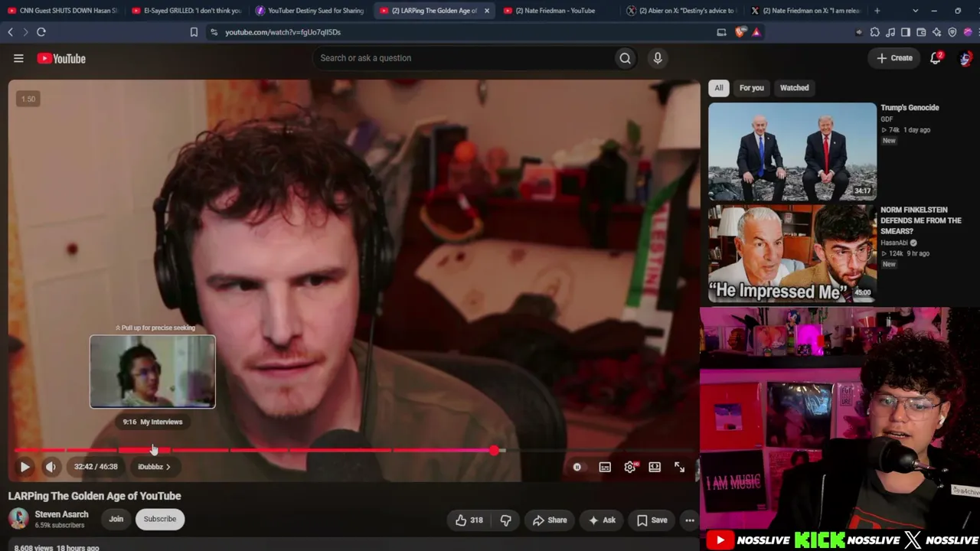
Task: Switch to the Abier on X tab
Action: (681, 11)
